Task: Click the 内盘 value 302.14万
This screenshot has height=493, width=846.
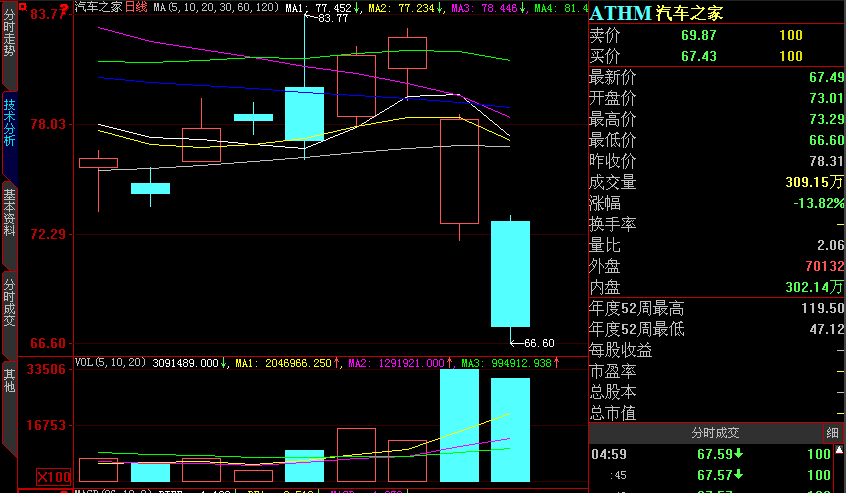Action: click(x=814, y=287)
